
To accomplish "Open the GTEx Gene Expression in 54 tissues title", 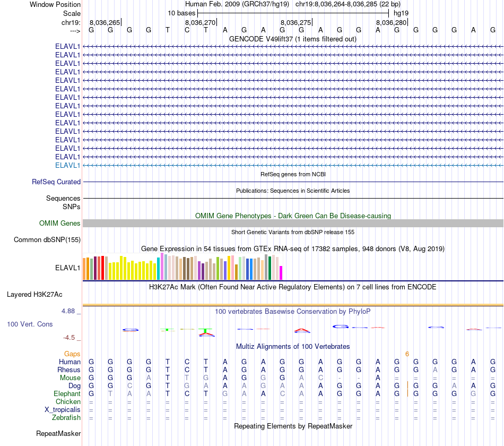I will tap(293, 248).
